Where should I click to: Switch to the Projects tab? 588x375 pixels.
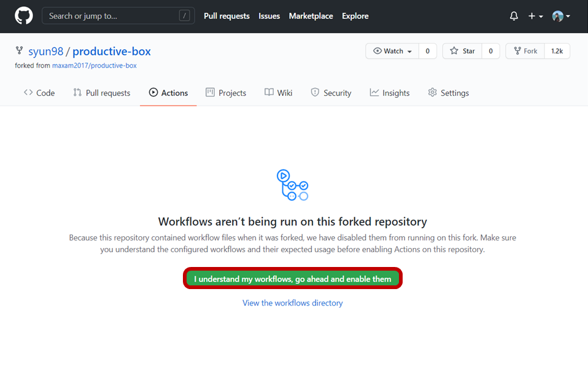[226, 93]
